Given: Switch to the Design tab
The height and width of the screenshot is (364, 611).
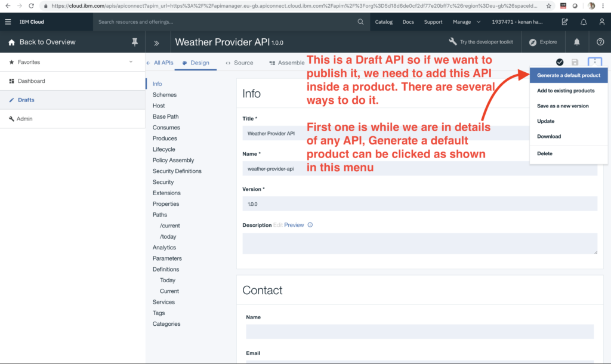Looking at the screenshot, I should tap(196, 63).
